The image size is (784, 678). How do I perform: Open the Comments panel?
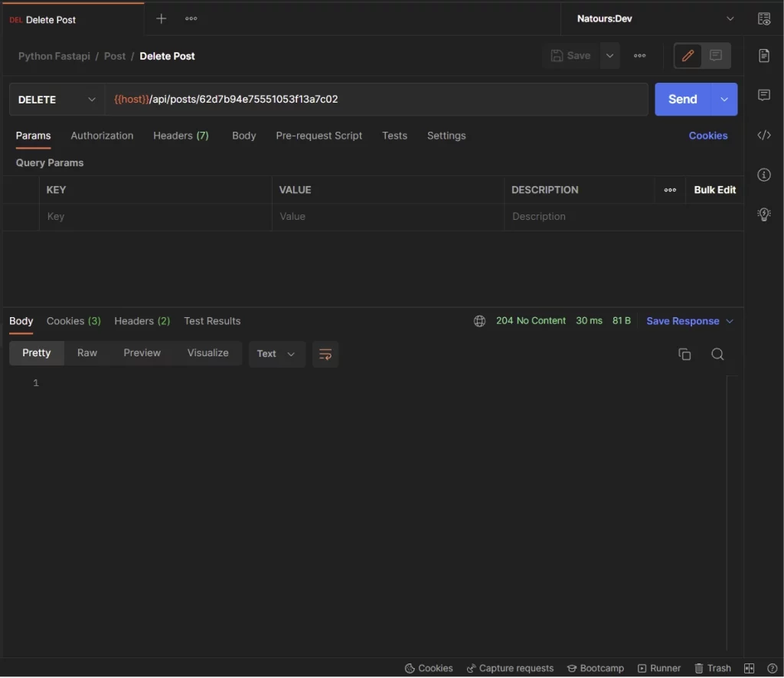pos(763,95)
